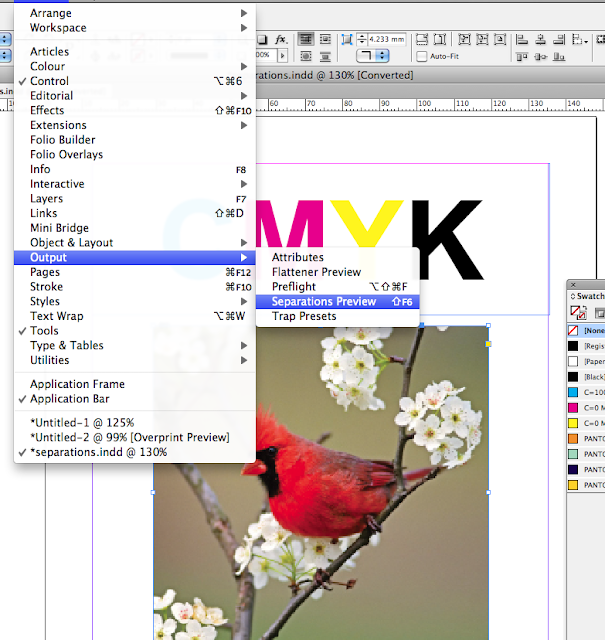Screen dimensions: 605x640
Task: Click the corner size stepper arrows
Action: pyautogui.click(x=362, y=39)
